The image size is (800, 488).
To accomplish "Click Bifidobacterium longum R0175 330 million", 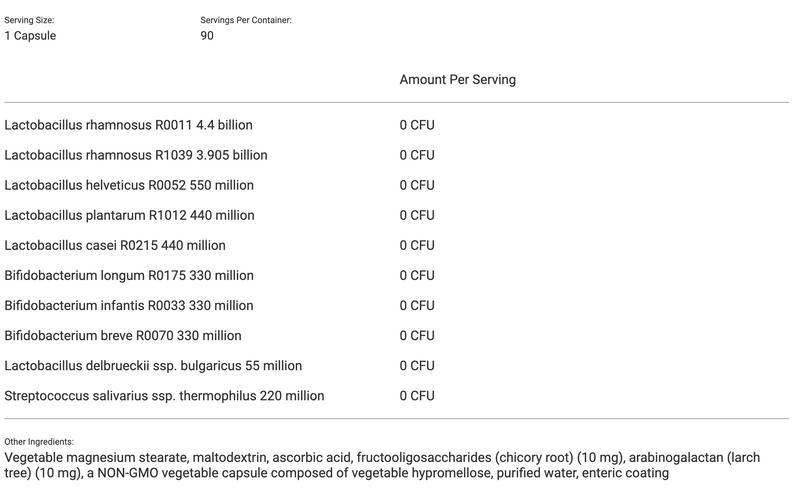I will (129, 275).
